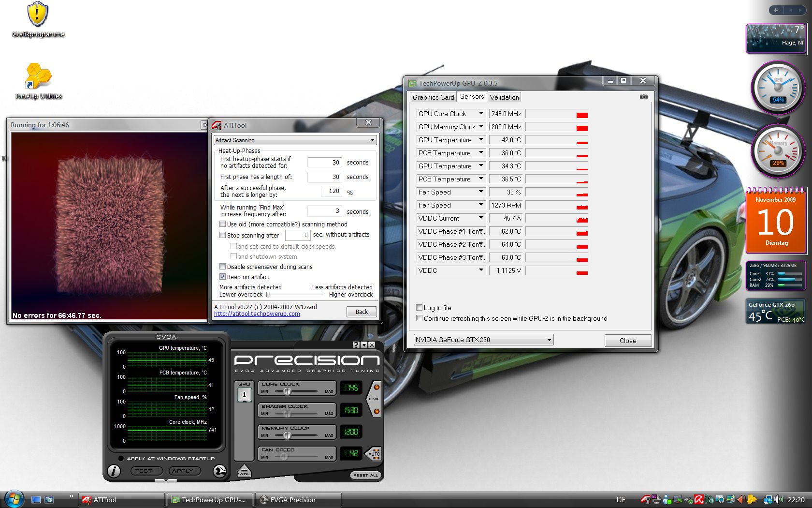The width and height of the screenshot is (812, 508).
Task: Click the GPU-Z screenshot camera icon
Action: pos(643,97)
